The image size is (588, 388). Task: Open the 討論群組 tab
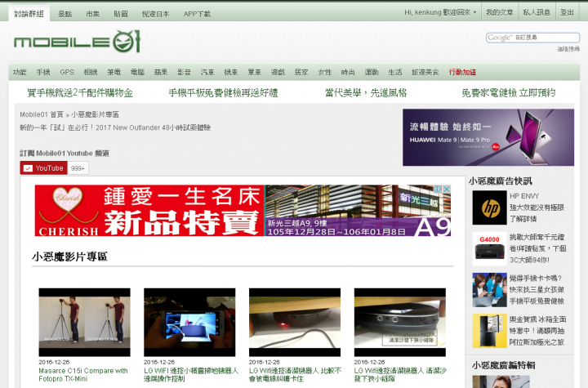[x=29, y=14]
